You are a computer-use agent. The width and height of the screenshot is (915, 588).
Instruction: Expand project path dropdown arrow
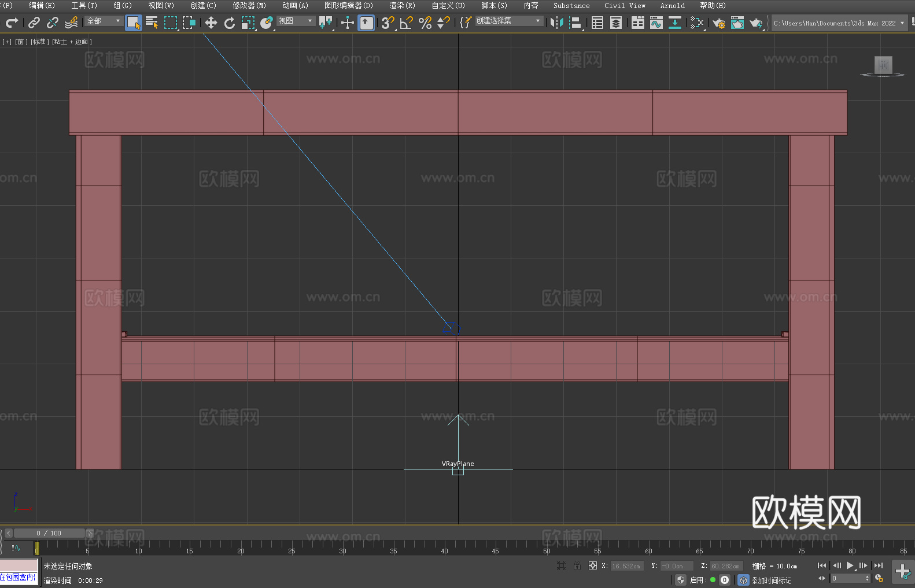(902, 23)
